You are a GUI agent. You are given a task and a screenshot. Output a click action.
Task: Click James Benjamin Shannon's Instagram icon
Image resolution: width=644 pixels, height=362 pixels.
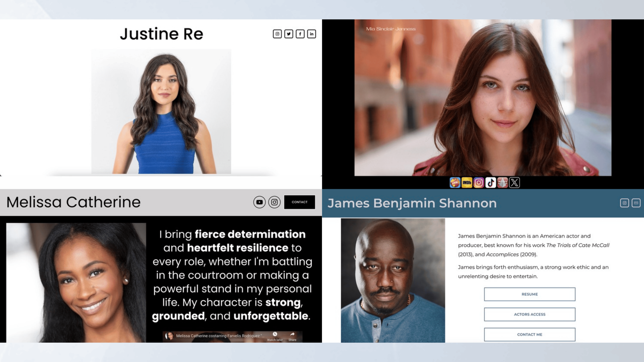pyautogui.click(x=624, y=203)
